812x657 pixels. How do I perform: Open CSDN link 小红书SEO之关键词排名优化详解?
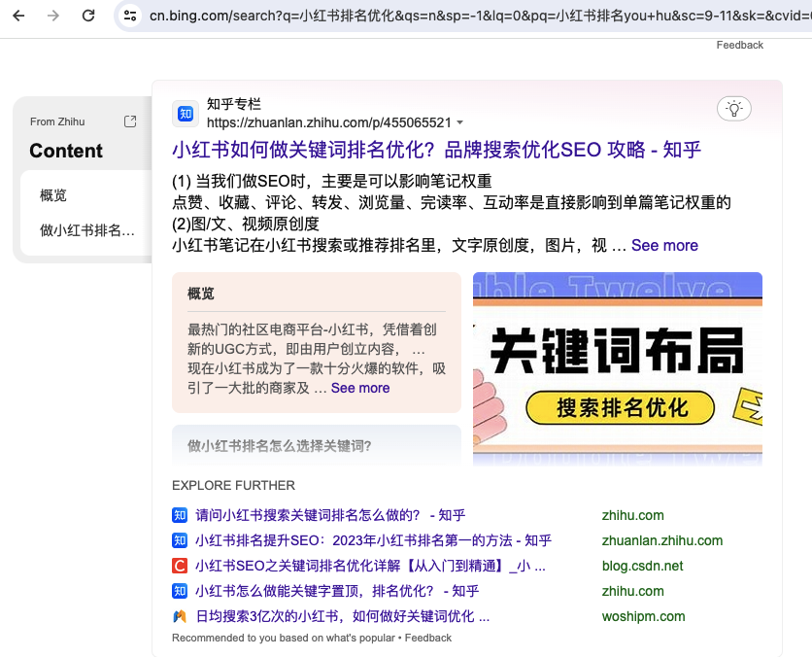coord(370,566)
